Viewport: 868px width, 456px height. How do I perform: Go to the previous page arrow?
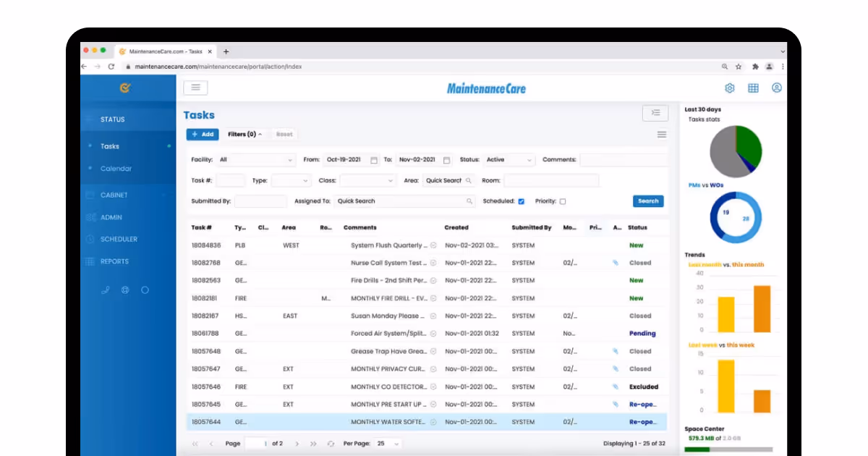[211, 444]
